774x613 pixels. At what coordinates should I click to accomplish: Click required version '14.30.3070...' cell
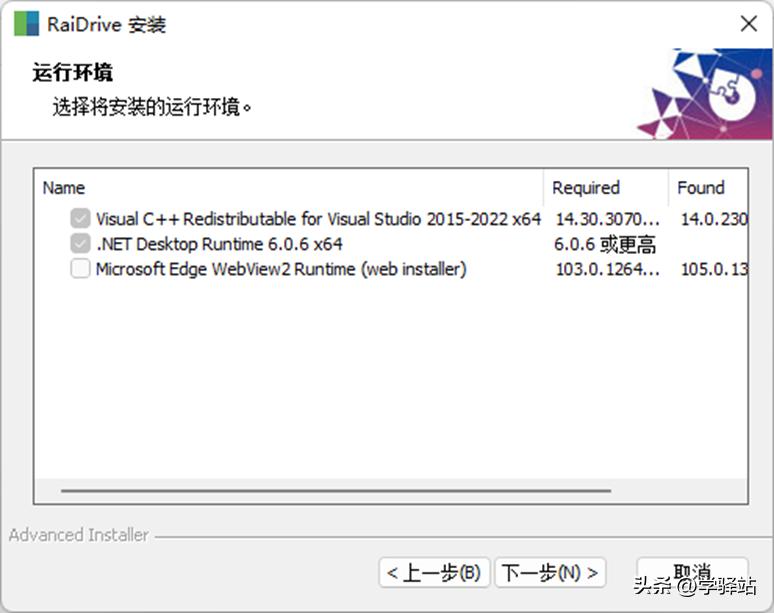pyautogui.click(x=608, y=219)
